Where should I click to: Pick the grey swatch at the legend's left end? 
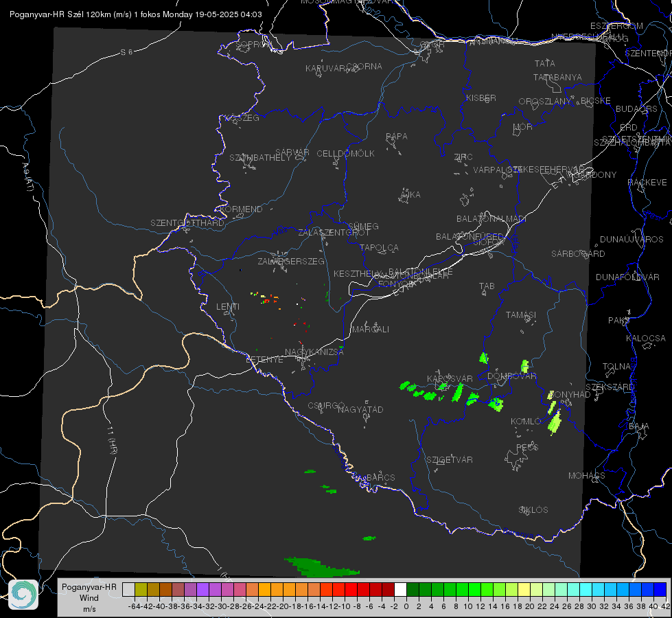coord(128,589)
